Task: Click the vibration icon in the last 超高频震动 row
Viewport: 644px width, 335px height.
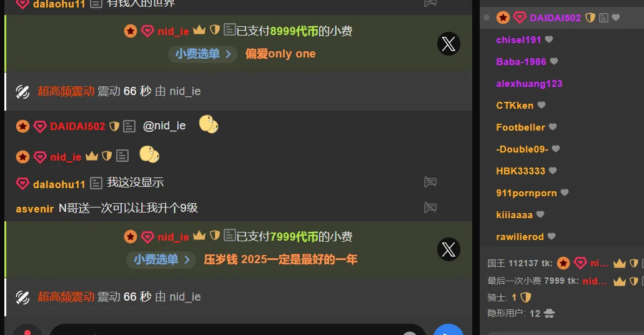Action: (22, 297)
